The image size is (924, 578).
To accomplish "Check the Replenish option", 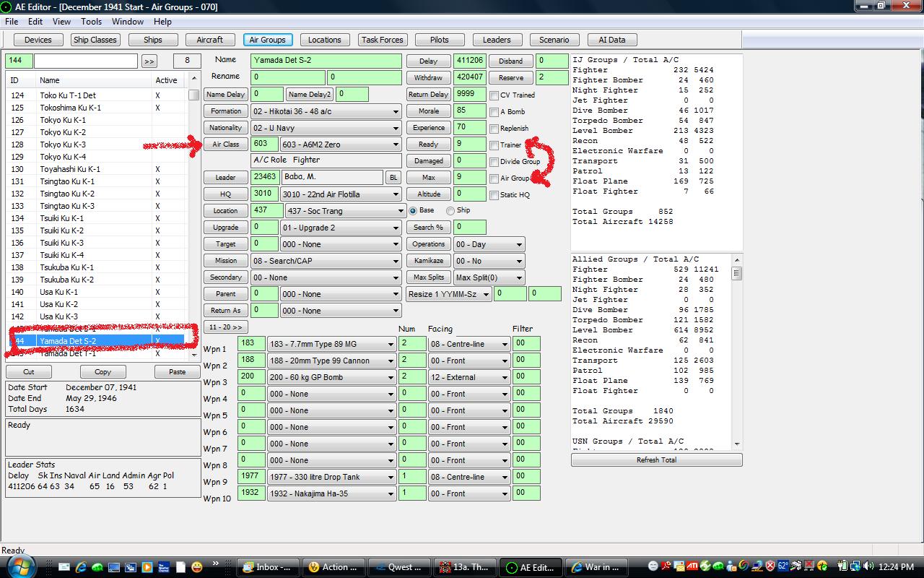I will pyautogui.click(x=494, y=129).
